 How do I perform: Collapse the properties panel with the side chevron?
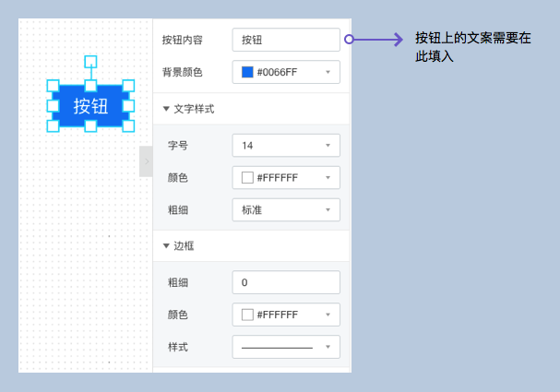tap(146, 161)
